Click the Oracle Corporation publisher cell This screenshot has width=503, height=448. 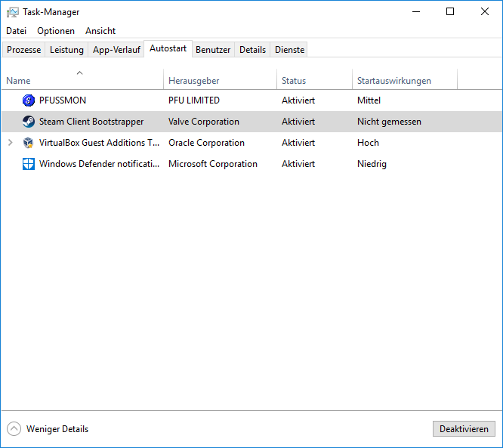[x=207, y=143]
